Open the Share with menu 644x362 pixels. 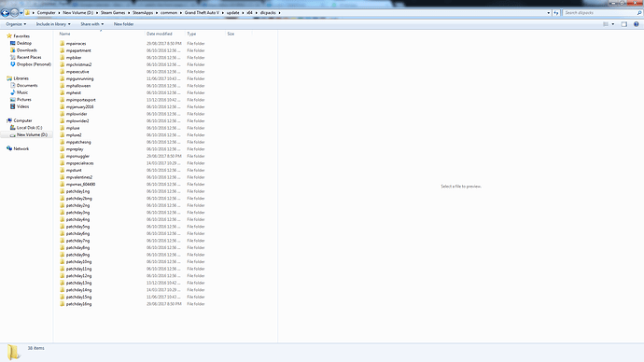(92, 24)
